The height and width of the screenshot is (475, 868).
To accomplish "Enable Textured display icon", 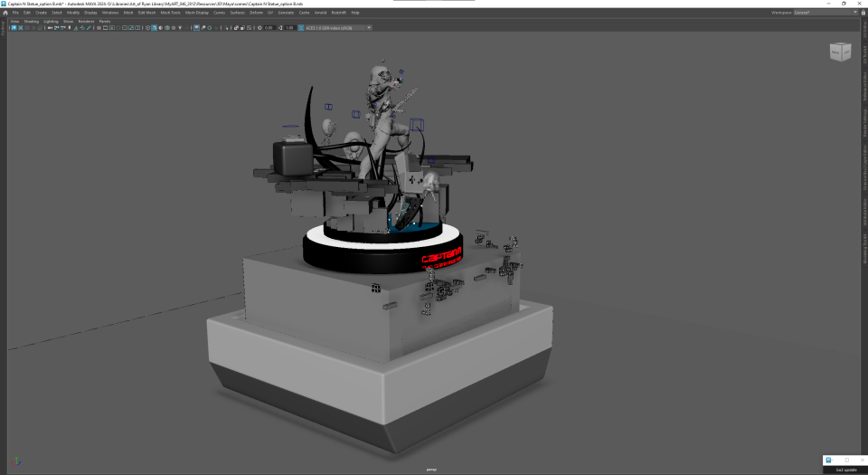I will tap(174, 28).
